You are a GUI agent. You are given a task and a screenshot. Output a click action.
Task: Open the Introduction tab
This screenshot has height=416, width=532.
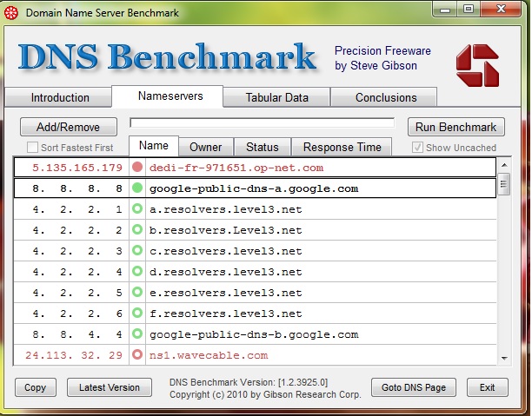[58, 97]
